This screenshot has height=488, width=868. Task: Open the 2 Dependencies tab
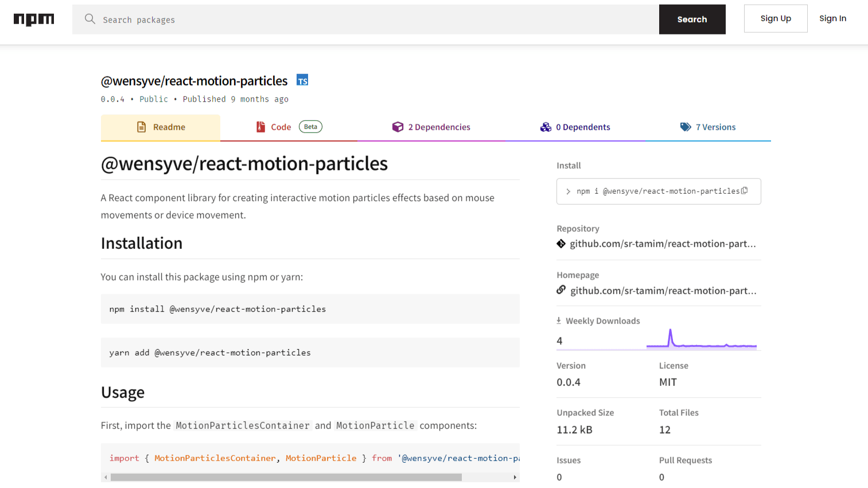[x=431, y=127]
